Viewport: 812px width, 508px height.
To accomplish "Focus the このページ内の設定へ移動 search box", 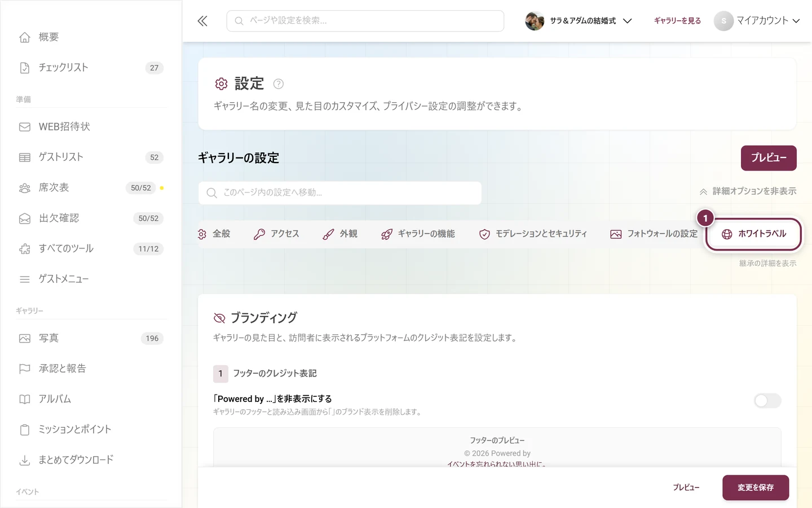I will [x=340, y=193].
